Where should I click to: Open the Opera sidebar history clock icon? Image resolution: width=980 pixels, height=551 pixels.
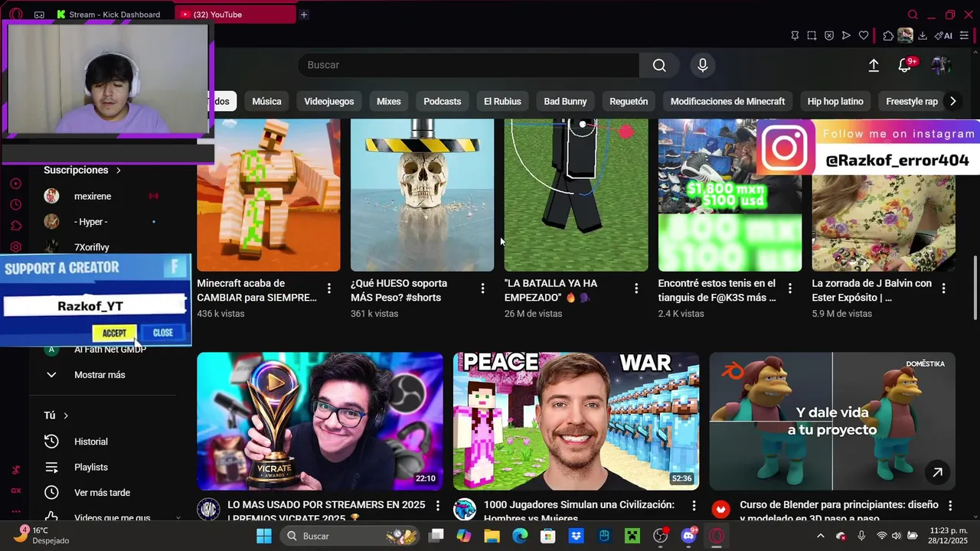pos(16,204)
